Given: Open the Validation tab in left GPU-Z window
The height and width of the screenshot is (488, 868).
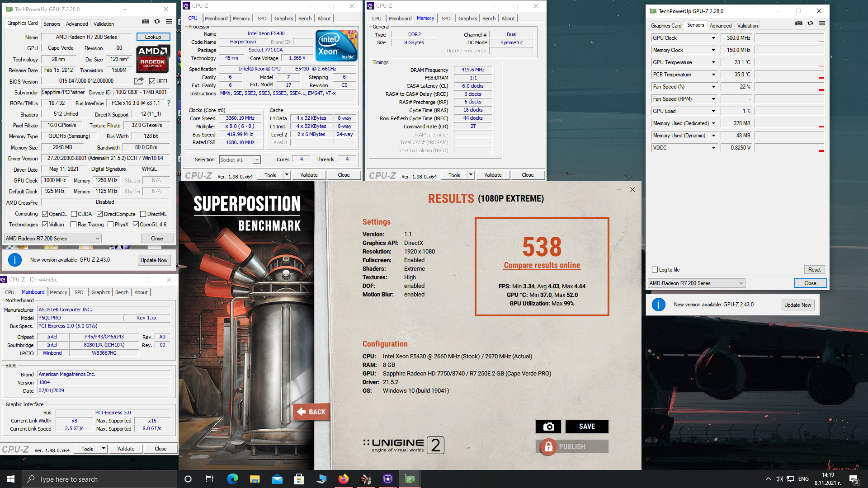Looking at the screenshot, I should pyautogui.click(x=104, y=24).
